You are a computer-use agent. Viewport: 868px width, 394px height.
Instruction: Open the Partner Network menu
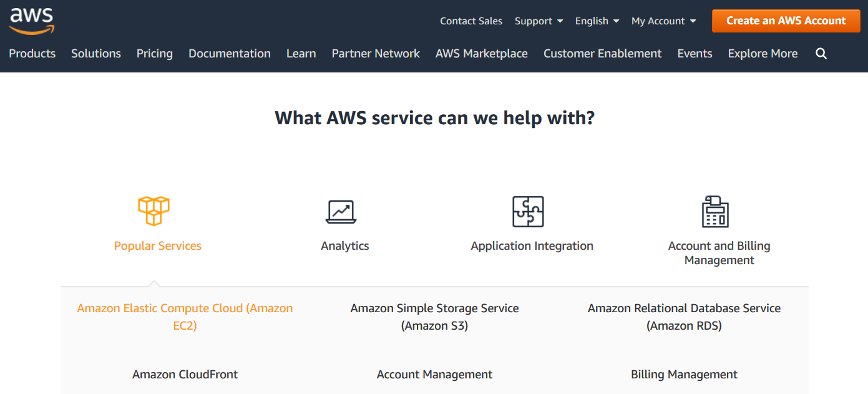(x=376, y=54)
